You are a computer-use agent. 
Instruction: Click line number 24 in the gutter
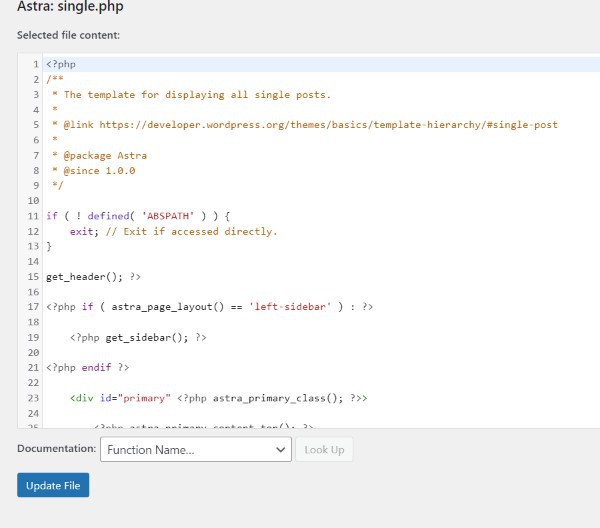pos(33,413)
